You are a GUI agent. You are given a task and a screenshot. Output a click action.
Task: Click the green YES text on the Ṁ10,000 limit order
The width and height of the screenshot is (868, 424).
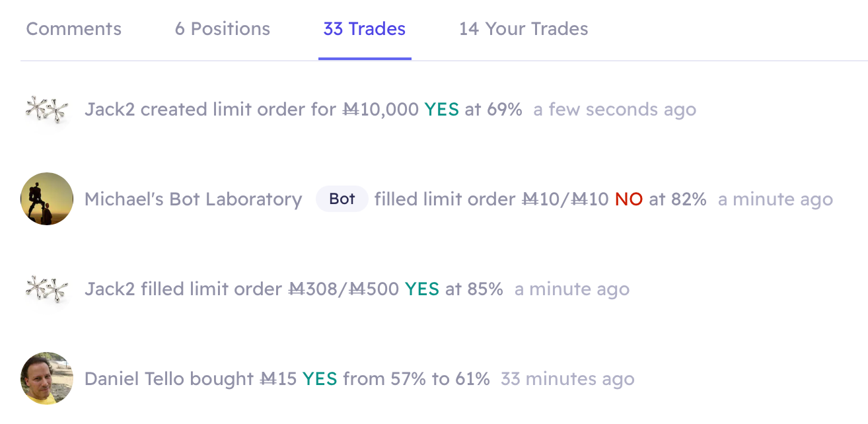(442, 109)
